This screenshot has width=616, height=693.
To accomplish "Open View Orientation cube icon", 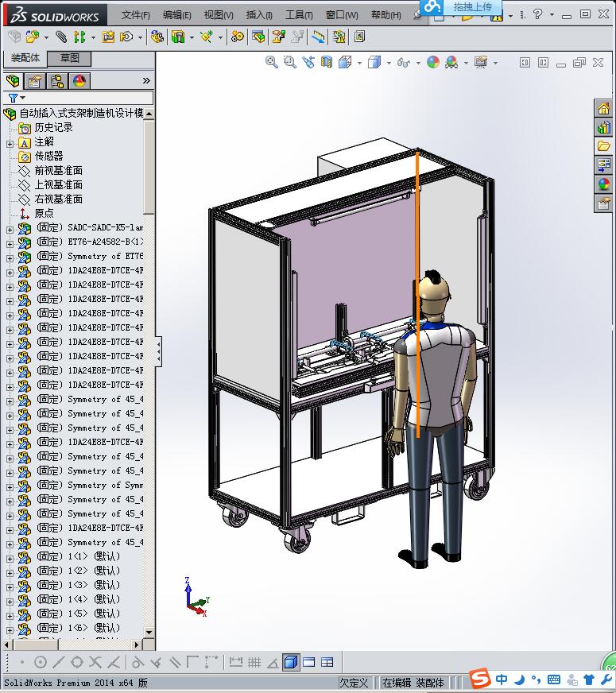I will [x=345, y=62].
